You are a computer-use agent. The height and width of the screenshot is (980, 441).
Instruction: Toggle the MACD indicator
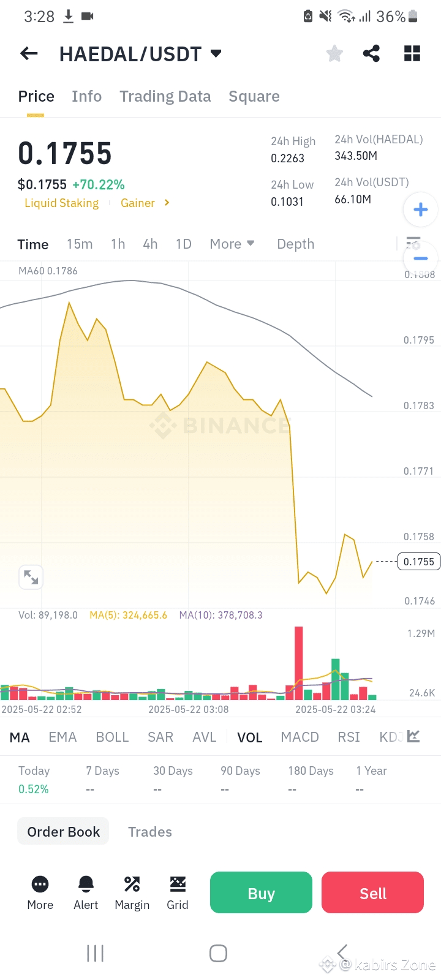click(300, 737)
